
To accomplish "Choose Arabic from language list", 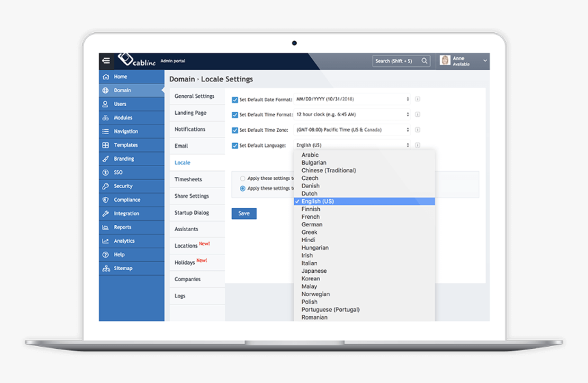I will (364, 155).
